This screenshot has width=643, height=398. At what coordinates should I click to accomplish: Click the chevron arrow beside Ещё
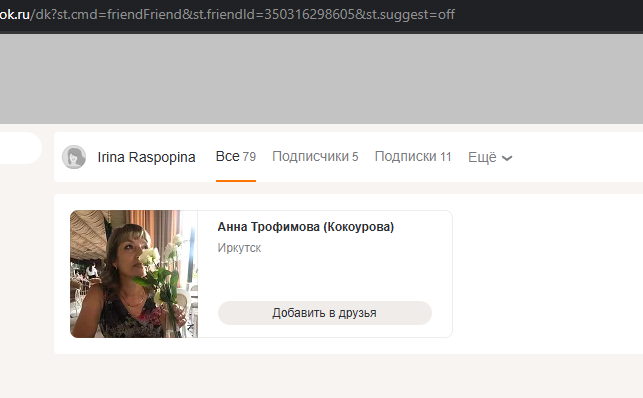click(x=507, y=158)
